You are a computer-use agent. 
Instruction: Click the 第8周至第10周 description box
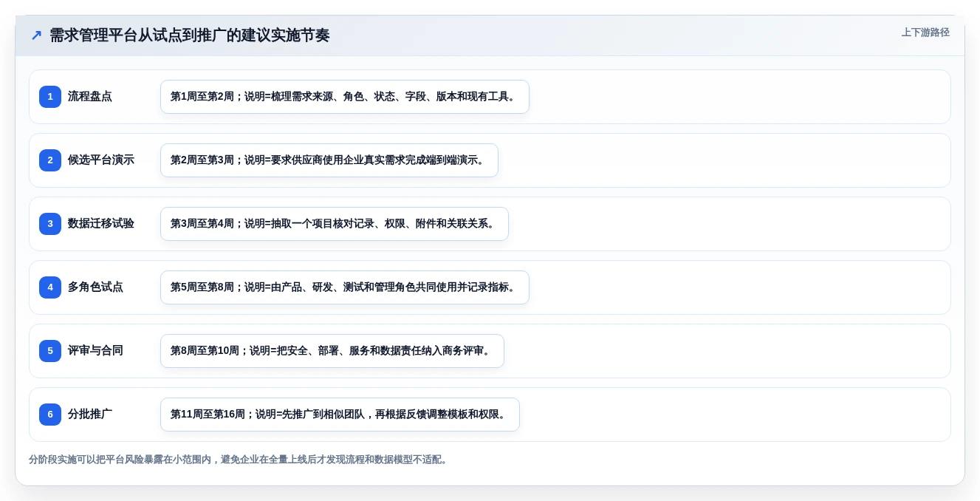click(x=332, y=351)
